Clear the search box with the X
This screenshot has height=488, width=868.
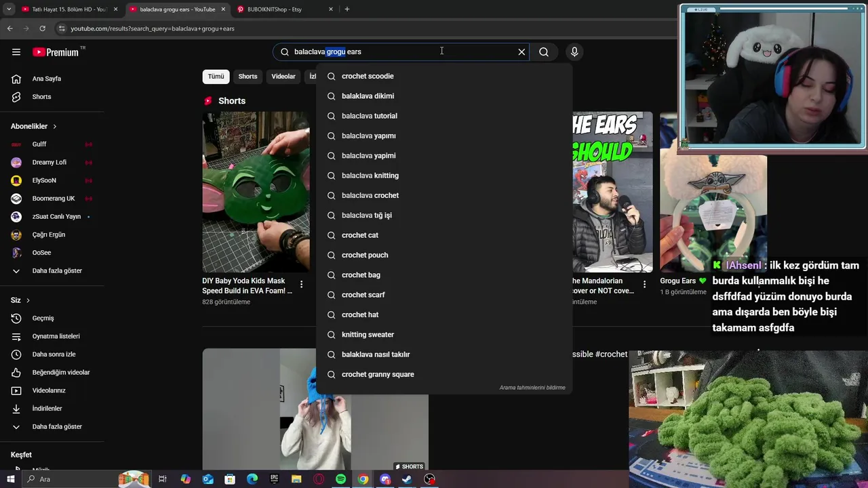[521, 52]
